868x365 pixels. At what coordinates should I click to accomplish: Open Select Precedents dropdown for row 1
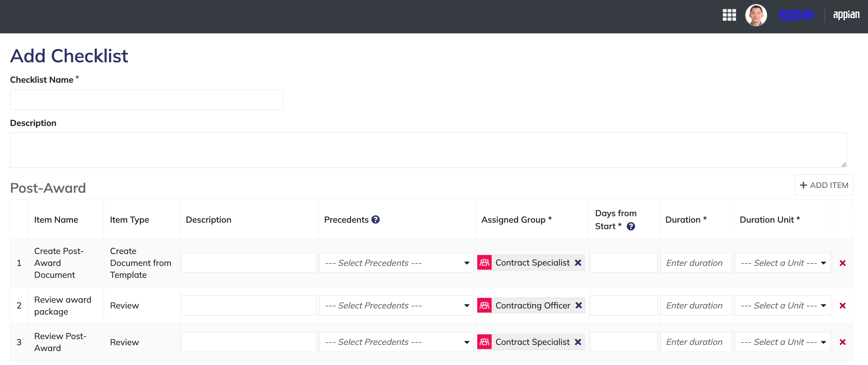pyautogui.click(x=396, y=263)
